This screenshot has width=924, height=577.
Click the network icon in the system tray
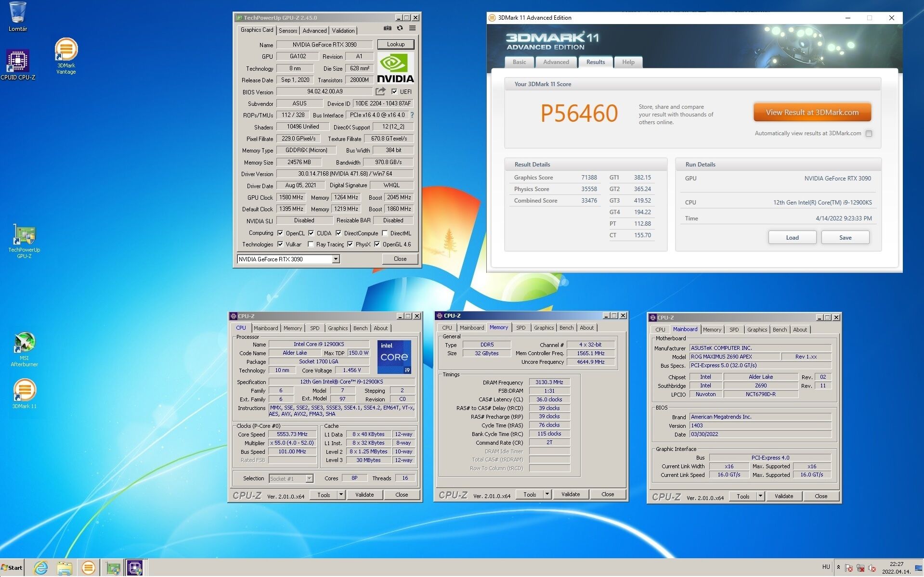tap(860, 568)
